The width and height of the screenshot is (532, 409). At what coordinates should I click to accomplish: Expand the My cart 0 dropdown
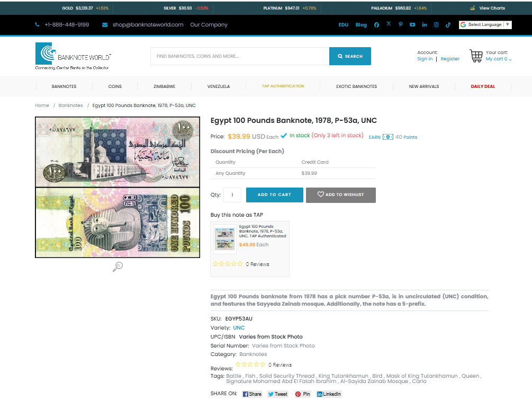[x=499, y=59]
